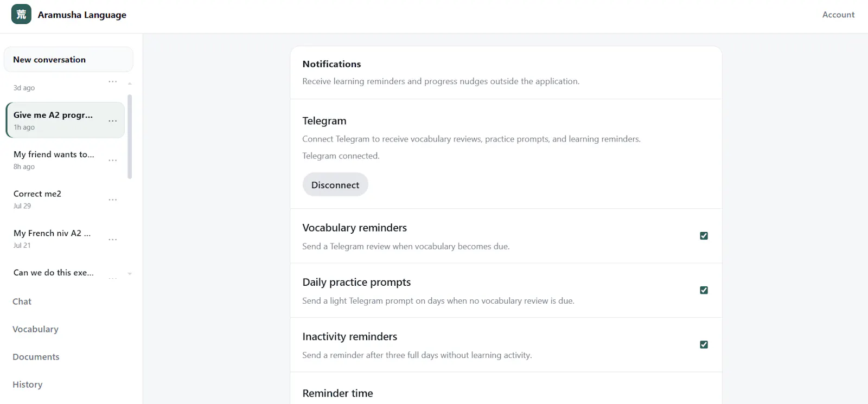Start a New conversation
This screenshot has width=868, height=404.
click(x=68, y=60)
